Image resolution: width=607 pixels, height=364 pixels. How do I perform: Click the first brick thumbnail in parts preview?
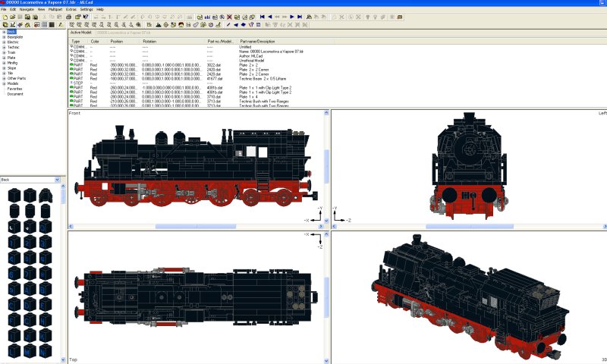(x=14, y=196)
